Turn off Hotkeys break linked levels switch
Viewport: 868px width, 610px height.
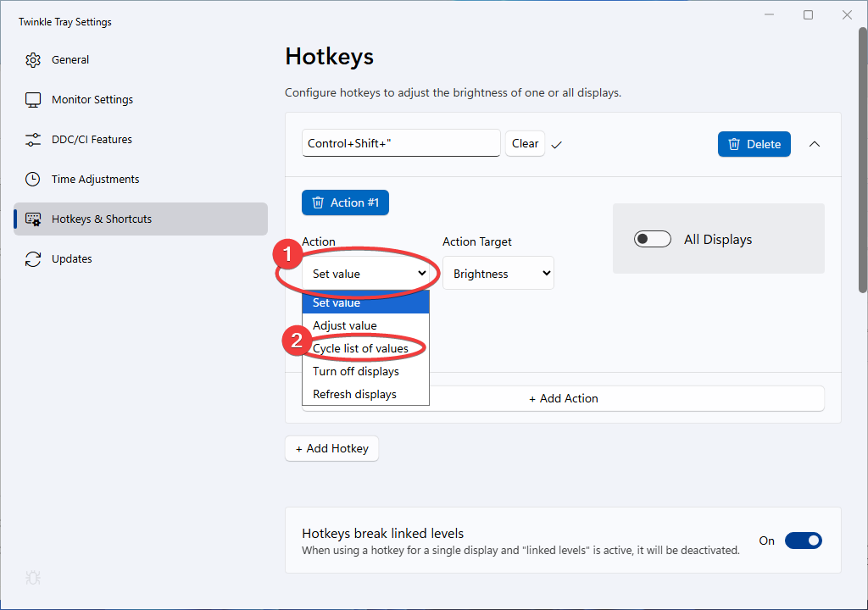tap(803, 541)
